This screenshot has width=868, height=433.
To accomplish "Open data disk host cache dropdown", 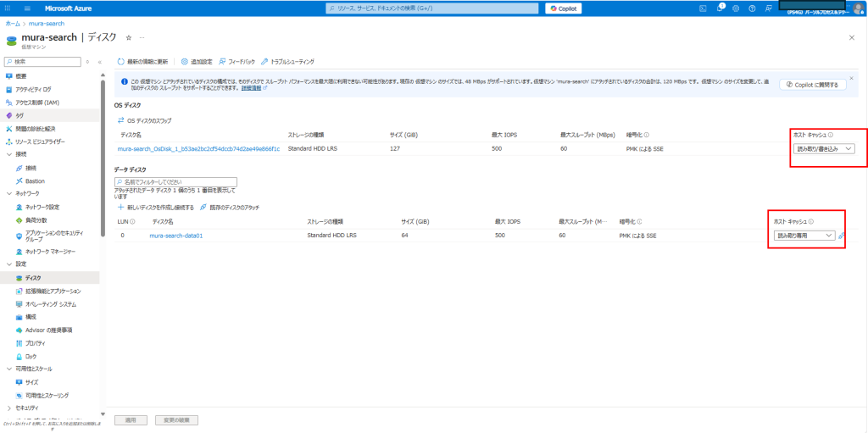I will coord(804,236).
